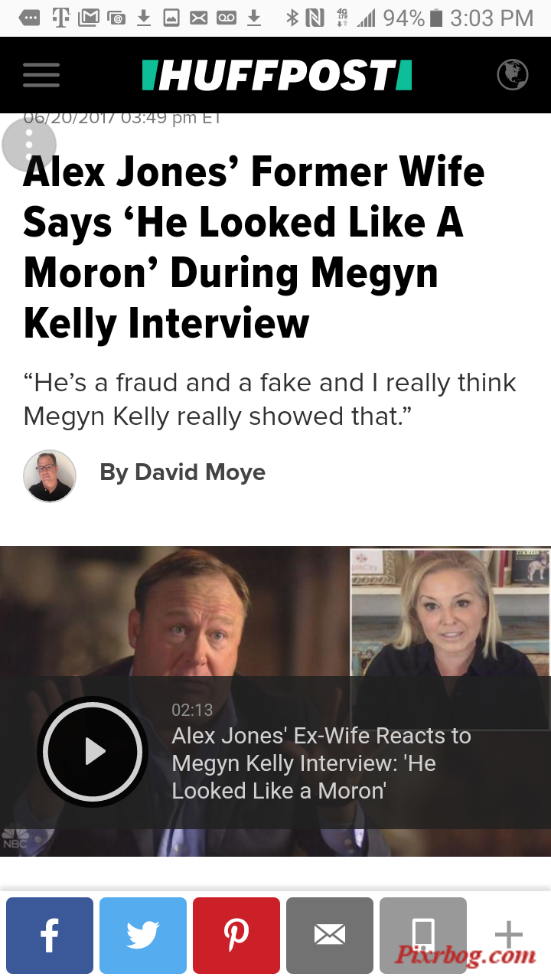Share article via phone SMS icon
This screenshot has height=980, width=551.
click(x=423, y=936)
